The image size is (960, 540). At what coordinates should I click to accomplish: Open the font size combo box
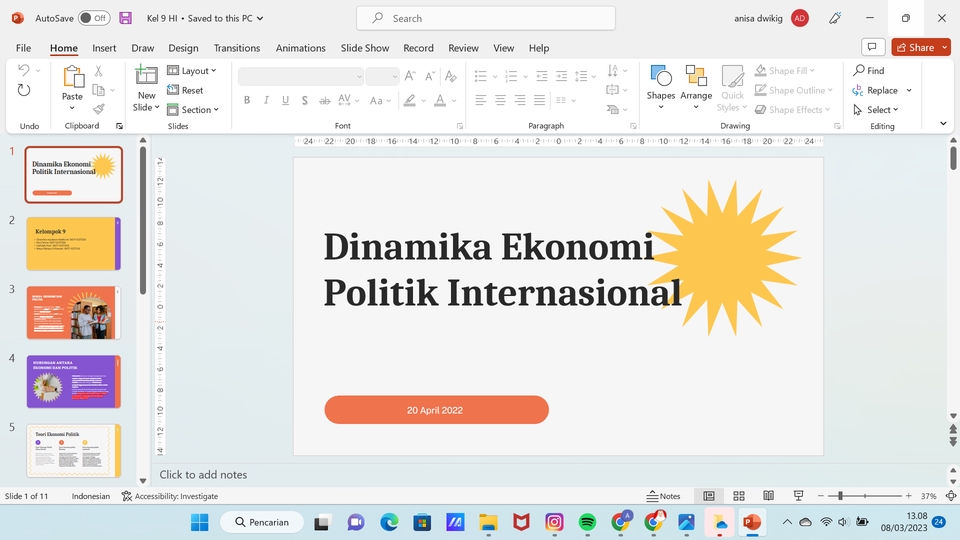(x=383, y=76)
